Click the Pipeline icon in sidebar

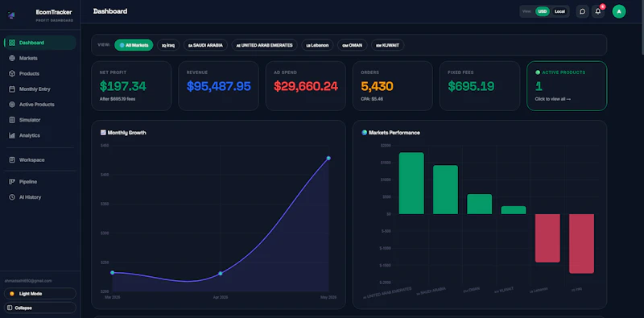tap(12, 182)
